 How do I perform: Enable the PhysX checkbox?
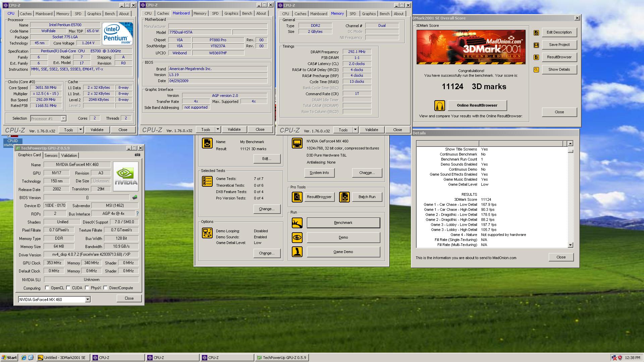click(x=87, y=288)
